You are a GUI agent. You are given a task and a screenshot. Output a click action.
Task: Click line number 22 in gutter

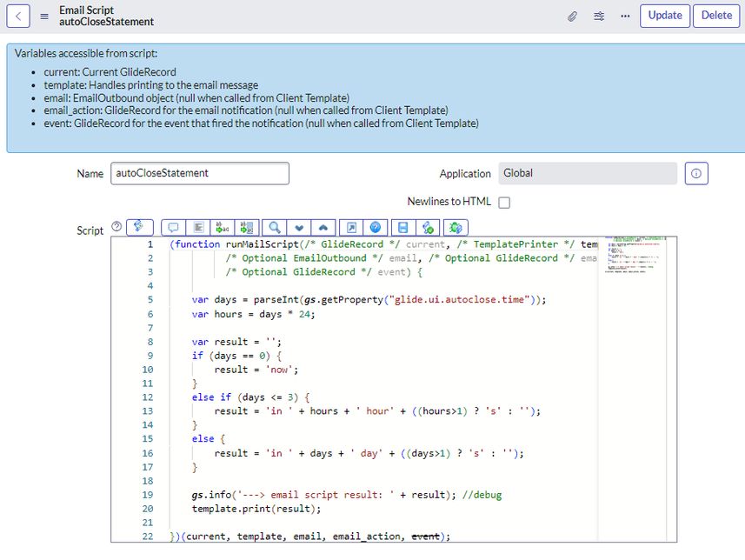(x=148, y=537)
